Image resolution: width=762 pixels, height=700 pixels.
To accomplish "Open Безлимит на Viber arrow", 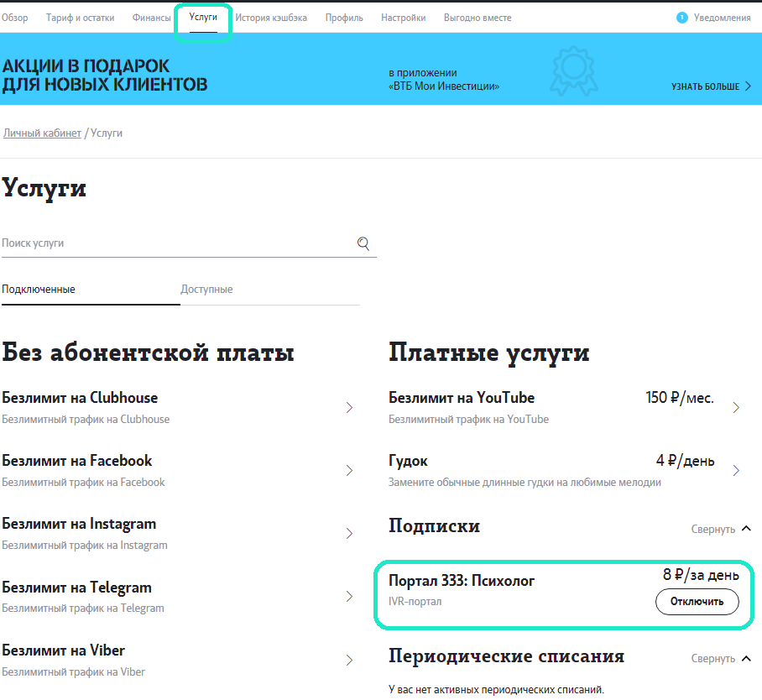I will [350, 660].
